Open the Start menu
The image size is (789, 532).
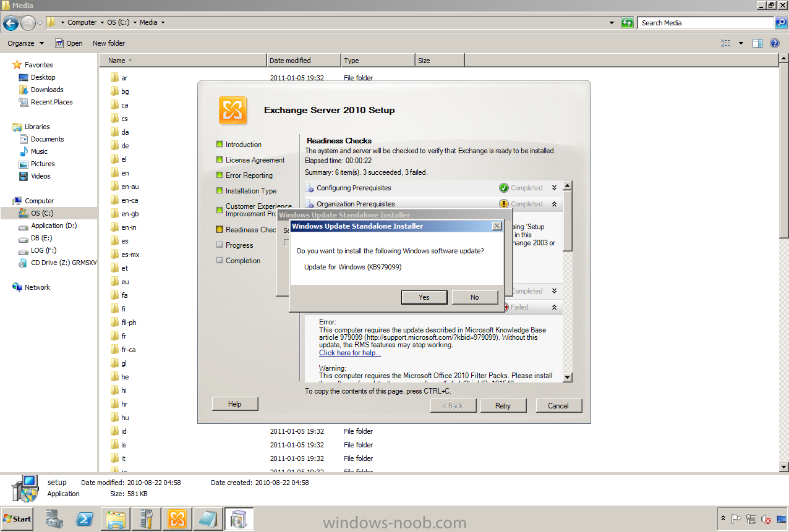pyautogui.click(x=17, y=518)
